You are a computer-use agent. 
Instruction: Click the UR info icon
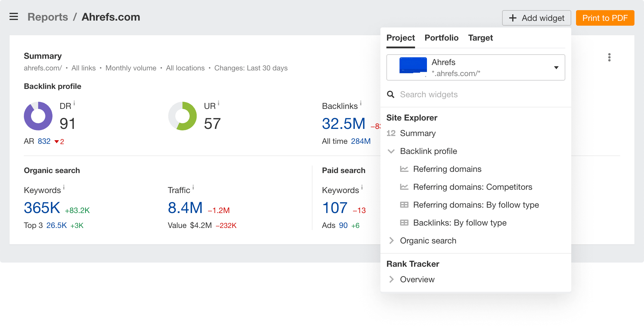tap(219, 103)
